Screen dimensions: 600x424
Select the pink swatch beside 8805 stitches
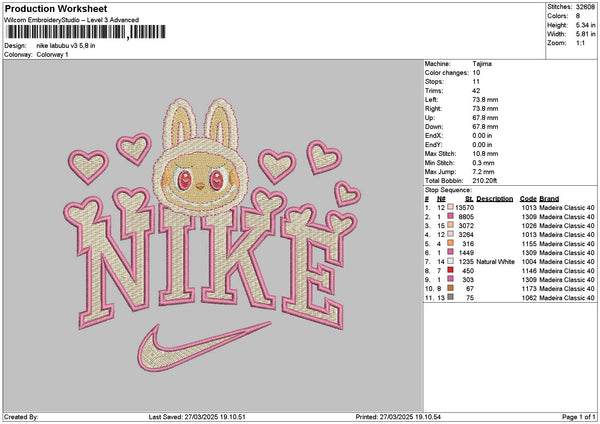pyautogui.click(x=450, y=216)
